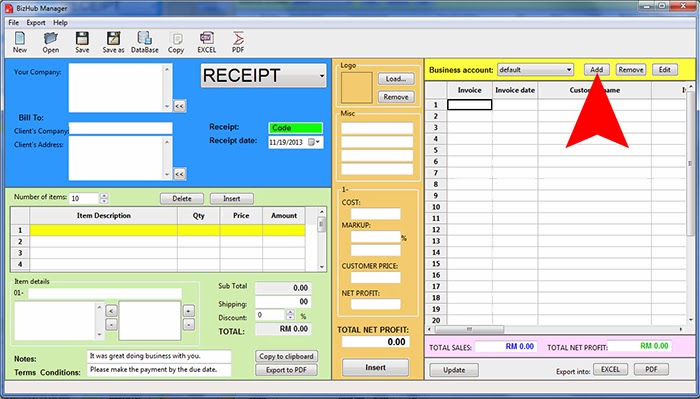Click the Client's Company input field
This screenshot has height=399, width=700.
tap(121, 128)
